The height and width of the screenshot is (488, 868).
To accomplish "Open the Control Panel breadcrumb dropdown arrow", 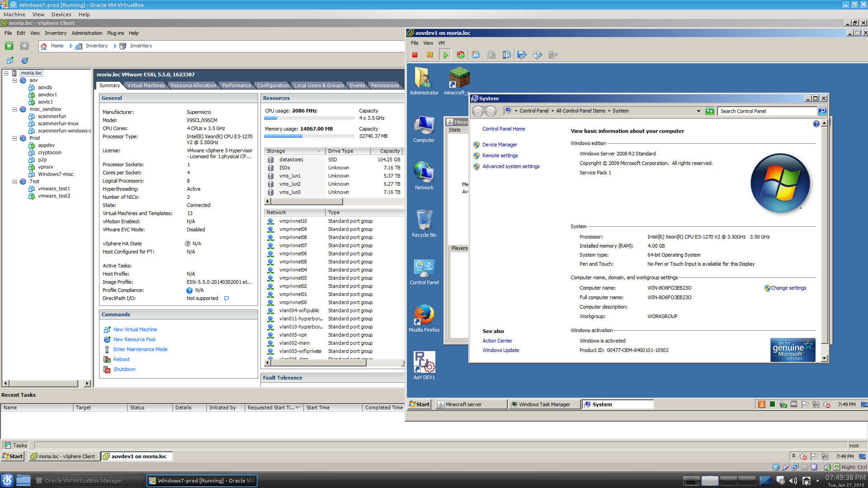I will (552, 111).
